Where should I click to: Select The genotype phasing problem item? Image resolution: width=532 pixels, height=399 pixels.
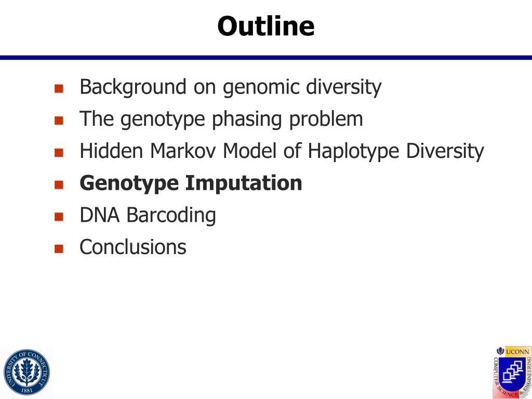[x=221, y=119]
